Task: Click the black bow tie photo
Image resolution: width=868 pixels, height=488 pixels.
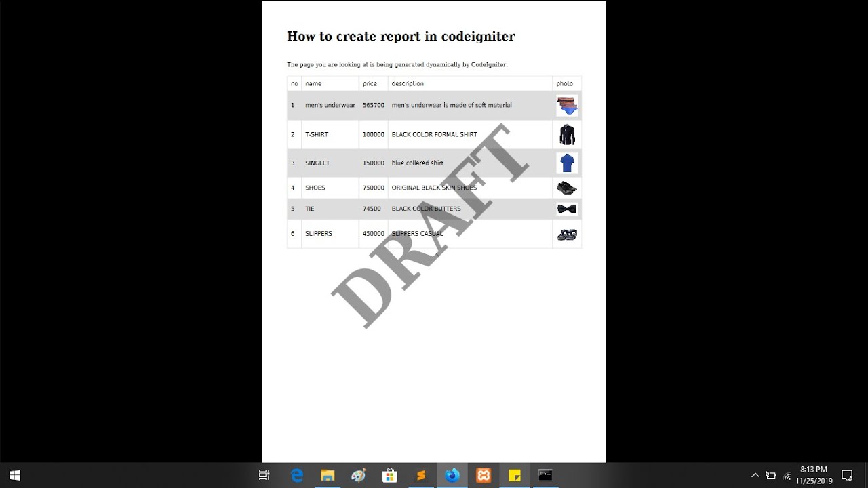Action: click(567, 209)
